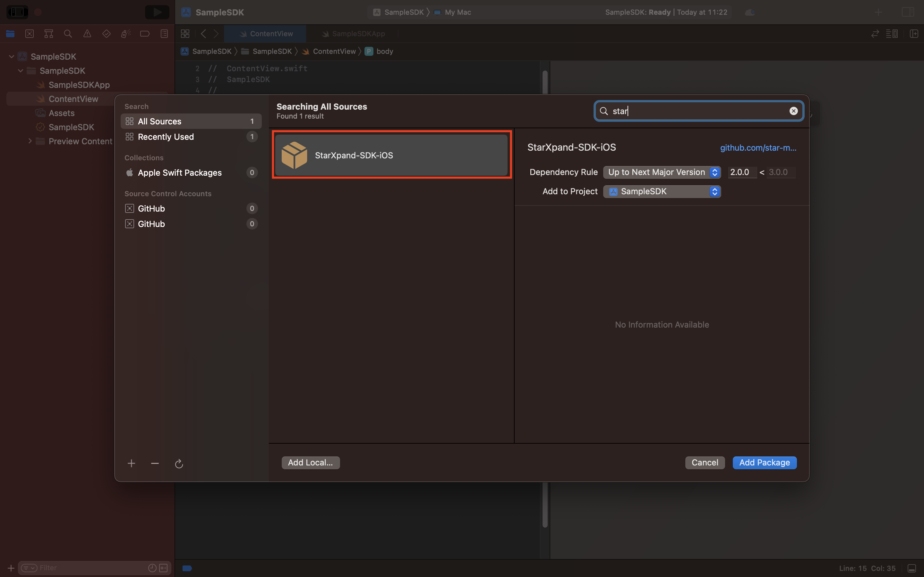
Task: Clear the search field with the X icon
Action: 793,111
